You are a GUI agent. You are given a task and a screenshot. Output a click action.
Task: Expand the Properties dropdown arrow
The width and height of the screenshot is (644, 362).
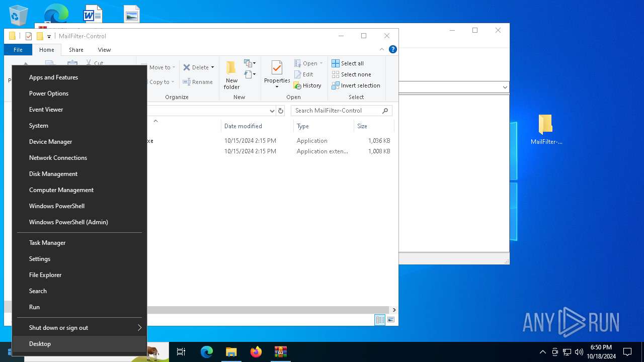point(277,87)
